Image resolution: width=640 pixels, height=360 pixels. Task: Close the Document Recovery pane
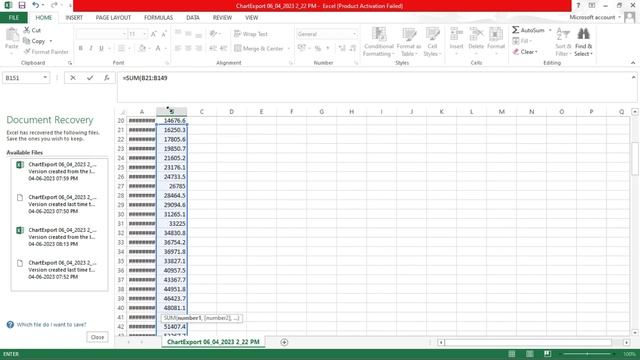click(x=97, y=337)
